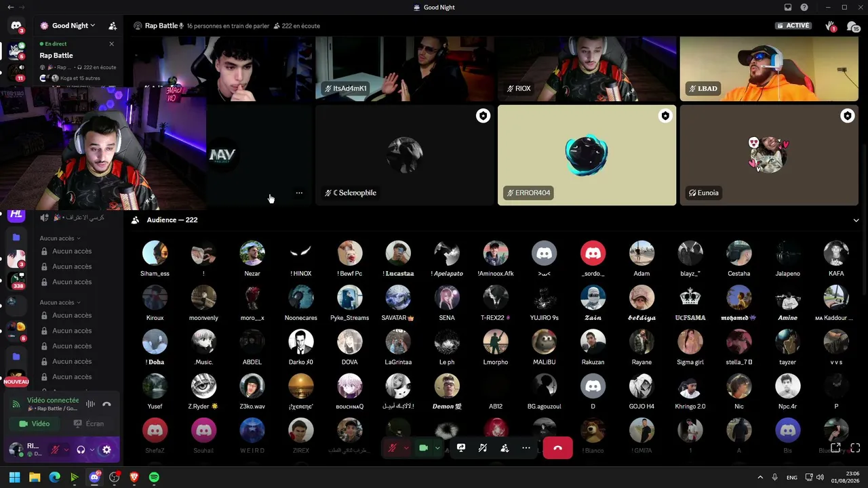Collapse the Audience section chevron

(856, 220)
